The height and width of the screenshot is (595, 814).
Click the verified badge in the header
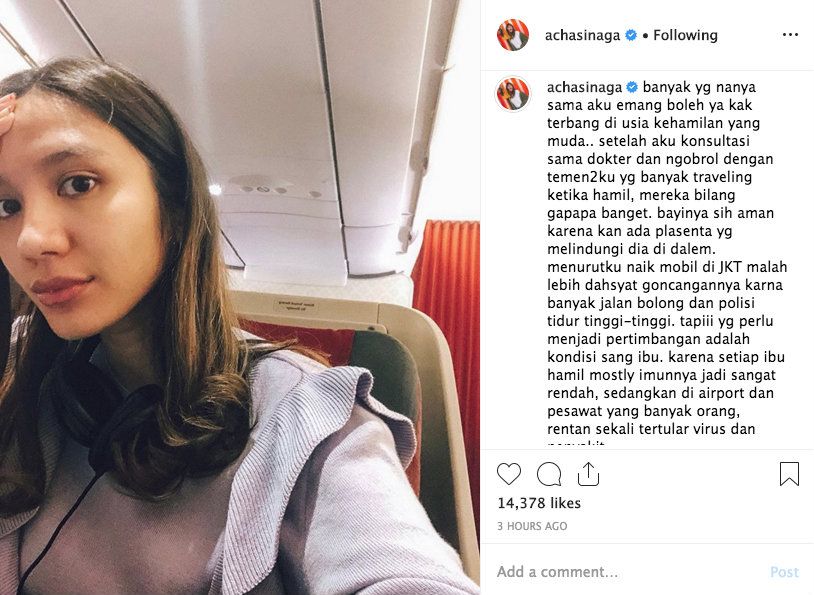tap(631, 35)
